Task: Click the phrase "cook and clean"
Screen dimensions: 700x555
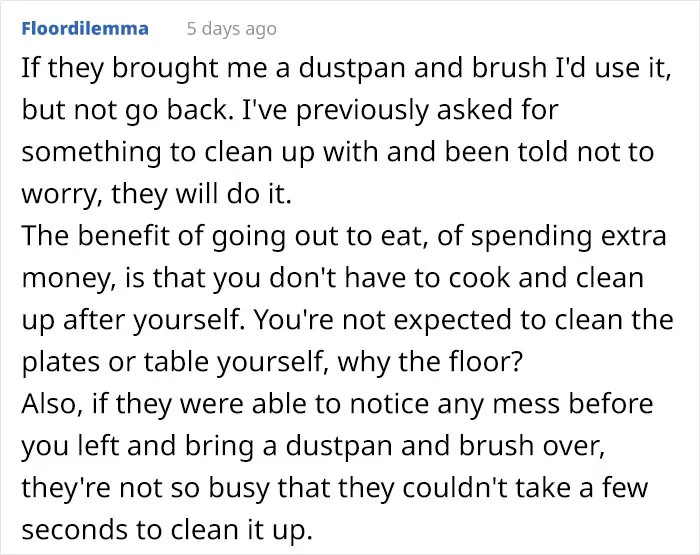Action: [546, 278]
